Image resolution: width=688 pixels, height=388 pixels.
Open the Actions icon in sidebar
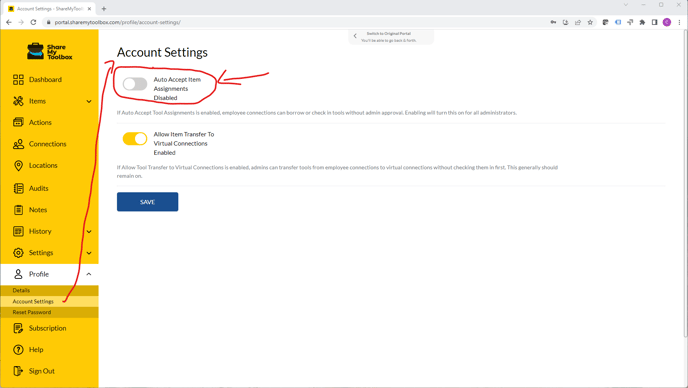click(18, 122)
